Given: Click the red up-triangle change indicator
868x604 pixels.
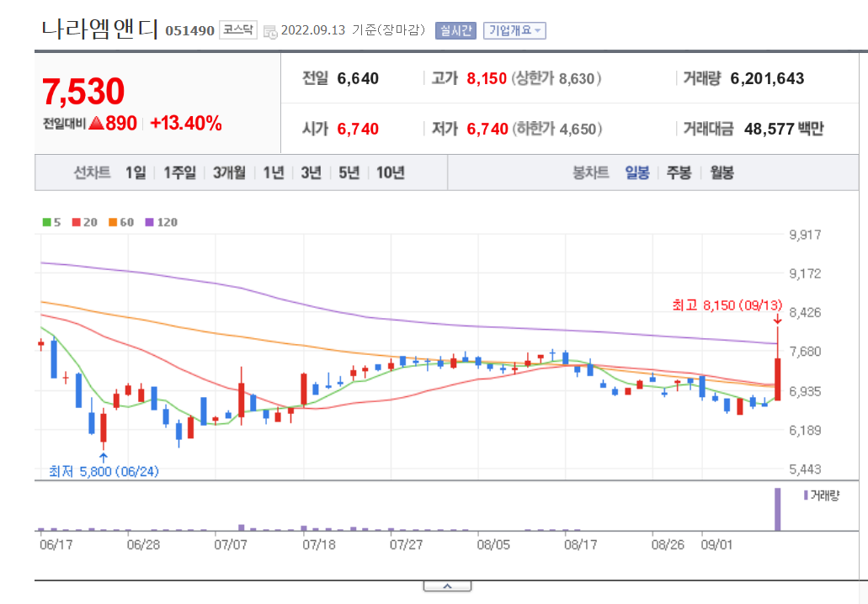Looking at the screenshot, I should (96, 123).
